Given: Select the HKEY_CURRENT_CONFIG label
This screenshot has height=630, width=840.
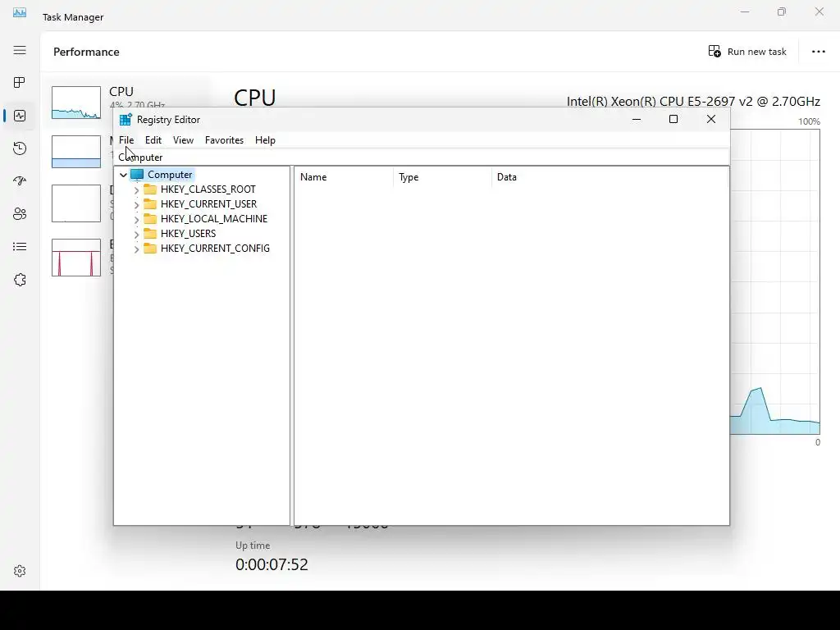Looking at the screenshot, I should pyautogui.click(x=215, y=248).
